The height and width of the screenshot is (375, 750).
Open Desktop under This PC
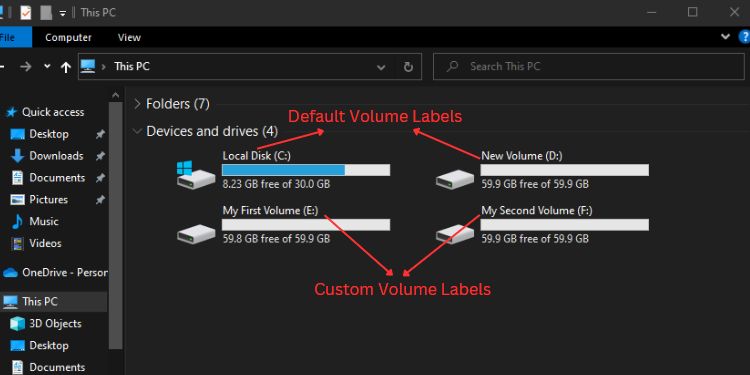click(49, 345)
